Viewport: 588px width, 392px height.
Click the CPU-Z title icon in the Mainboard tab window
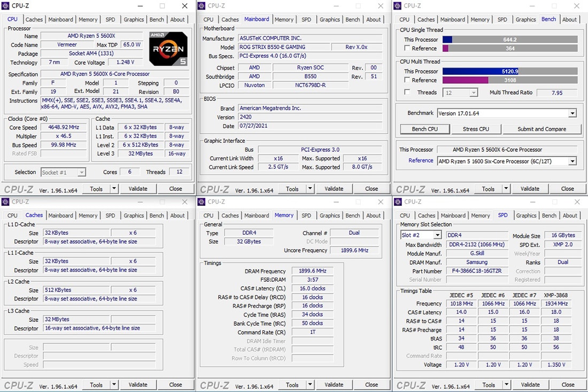[202, 6]
